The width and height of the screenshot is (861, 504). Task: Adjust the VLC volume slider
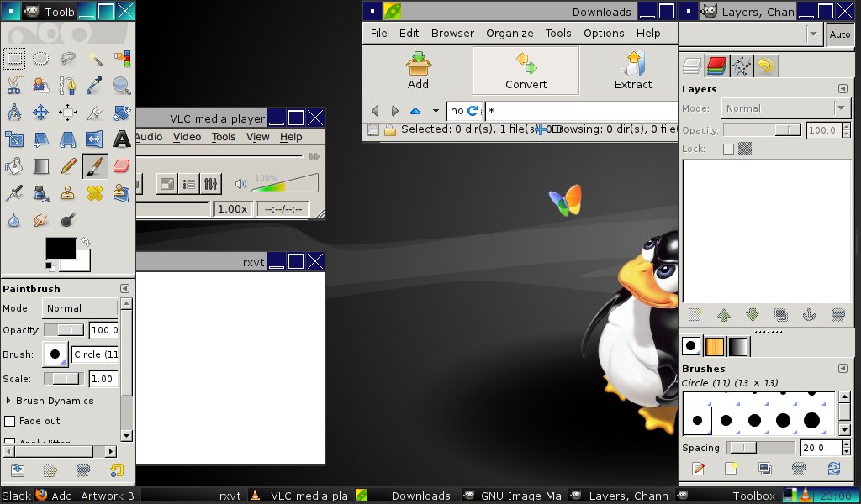(x=285, y=183)
